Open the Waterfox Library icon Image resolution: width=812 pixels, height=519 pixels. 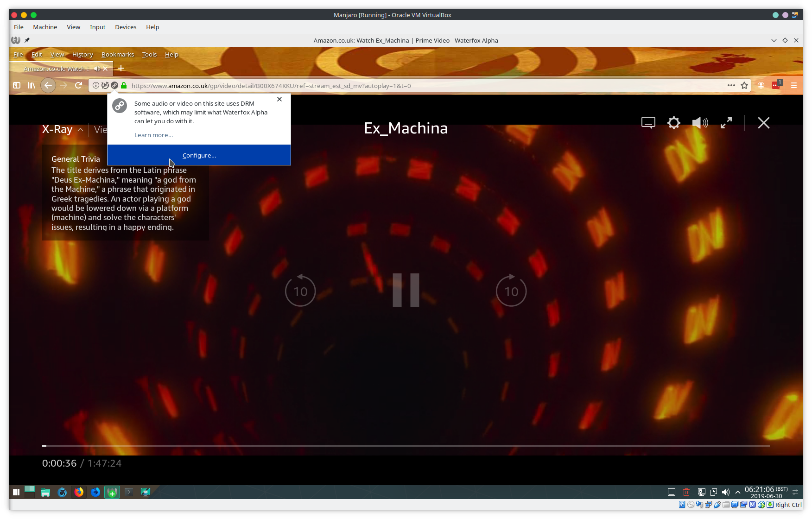pos(32,85)
